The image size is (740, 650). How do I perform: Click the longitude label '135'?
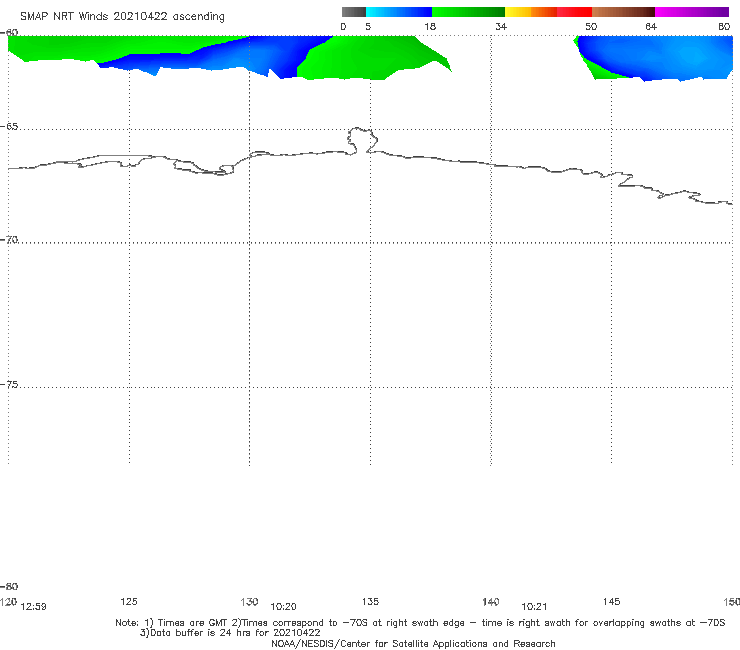coord(370,601)
